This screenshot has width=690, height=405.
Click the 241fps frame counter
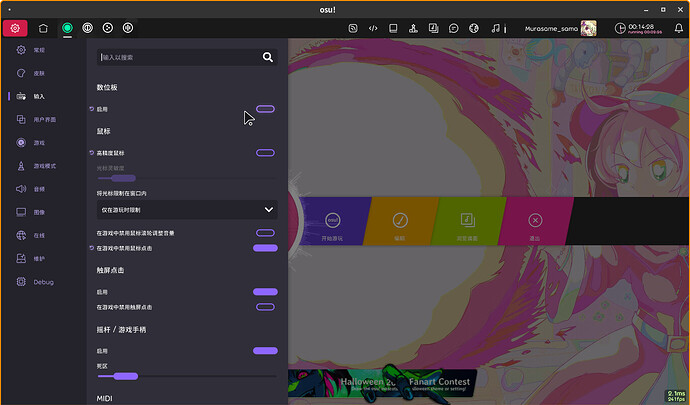point(676,399)
